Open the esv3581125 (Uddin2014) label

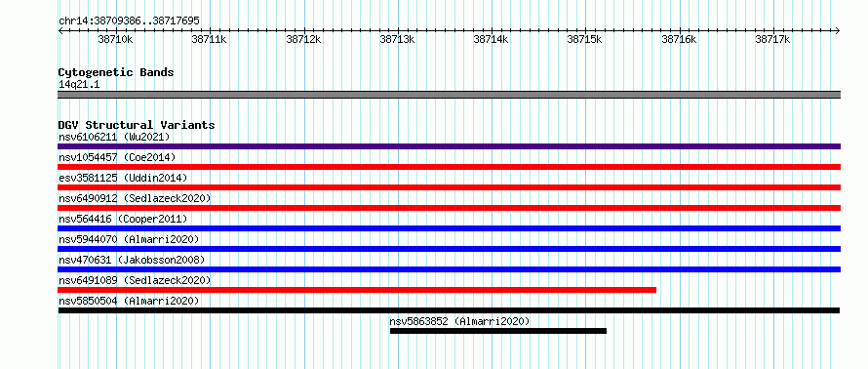point(123,178)
